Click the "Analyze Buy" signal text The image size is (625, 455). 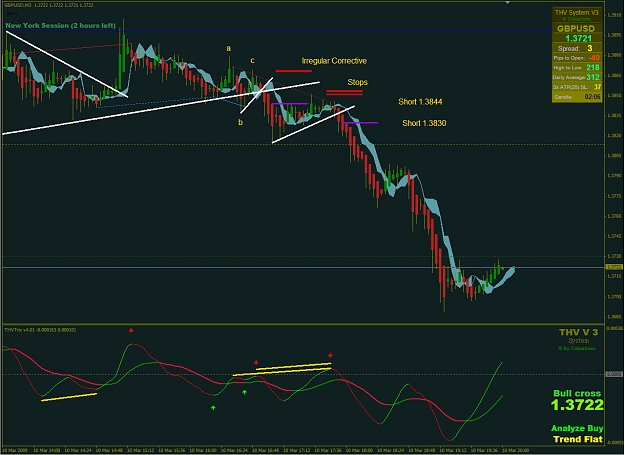(577, 428)
